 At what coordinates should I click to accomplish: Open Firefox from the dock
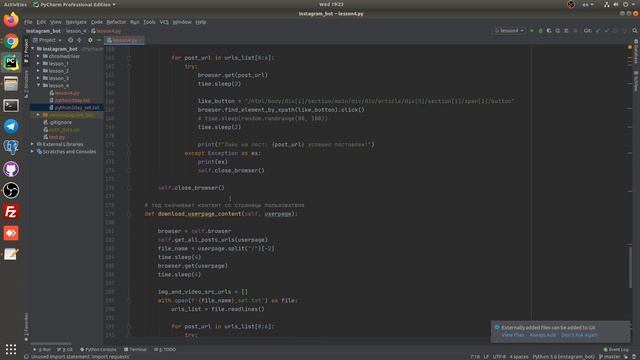11,20
